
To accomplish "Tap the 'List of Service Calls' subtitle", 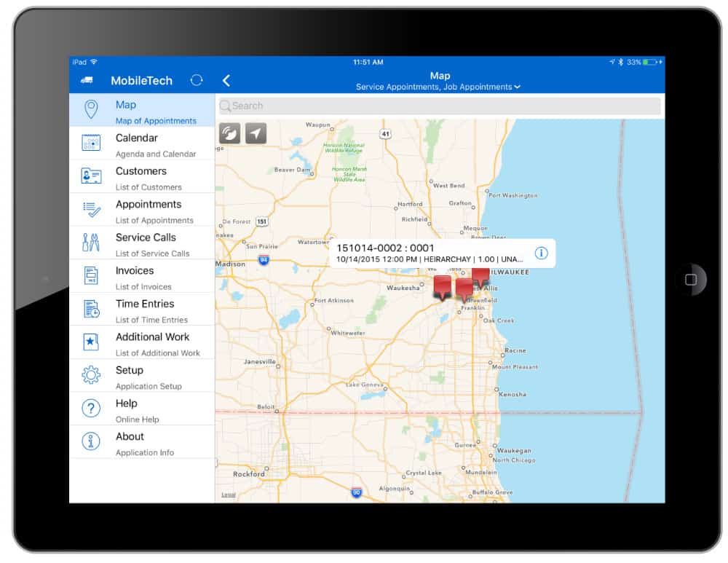I will click(152, 253).
